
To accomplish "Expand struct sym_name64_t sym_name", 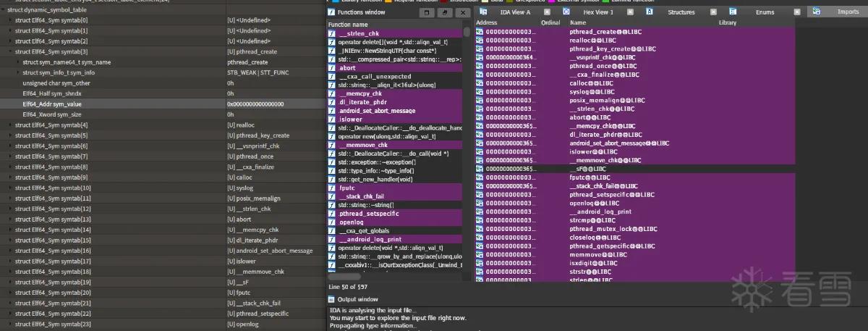I will click(17, 62).
